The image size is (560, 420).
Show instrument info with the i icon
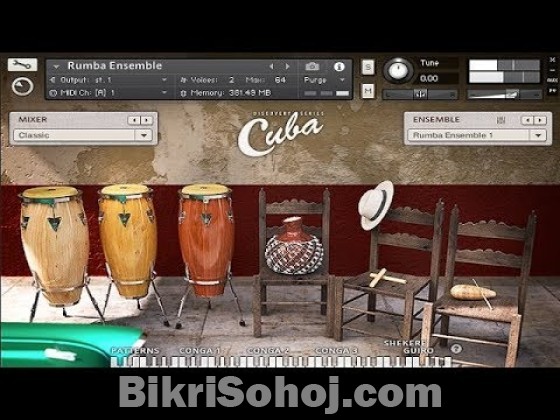[339, 66]
